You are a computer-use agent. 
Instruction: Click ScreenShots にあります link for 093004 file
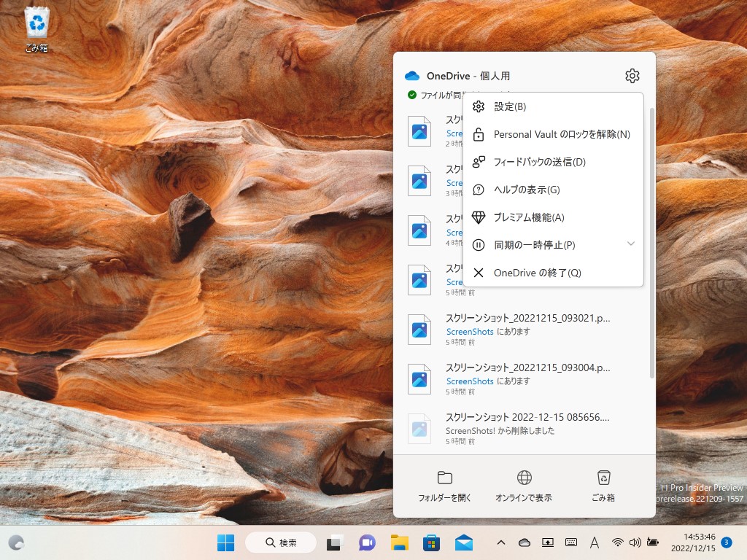pyautogui.click(x=469, y=381)
